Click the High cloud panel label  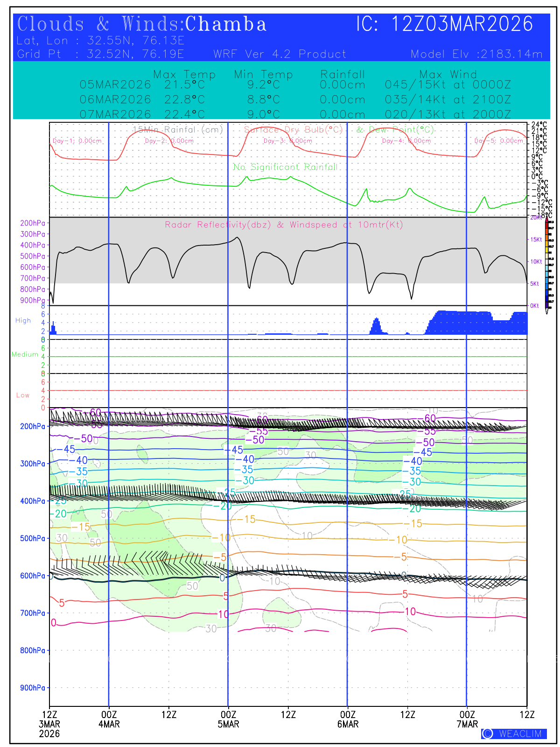point(23,321)
